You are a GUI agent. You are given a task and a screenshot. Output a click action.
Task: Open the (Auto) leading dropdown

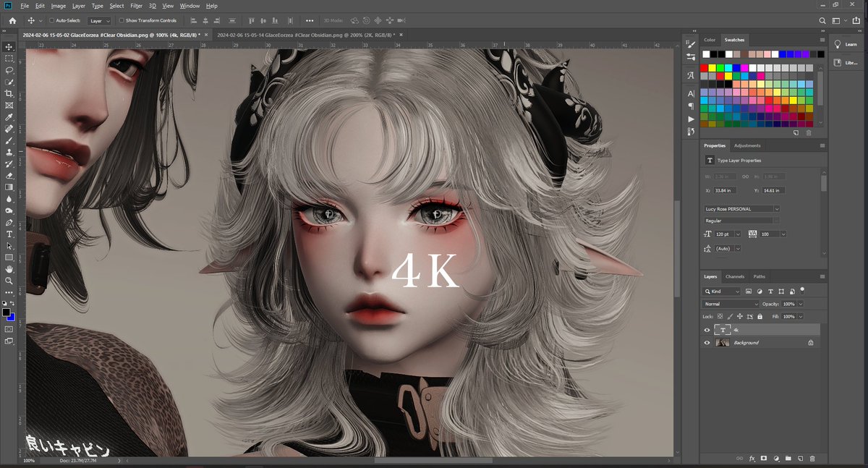point(738,249)
